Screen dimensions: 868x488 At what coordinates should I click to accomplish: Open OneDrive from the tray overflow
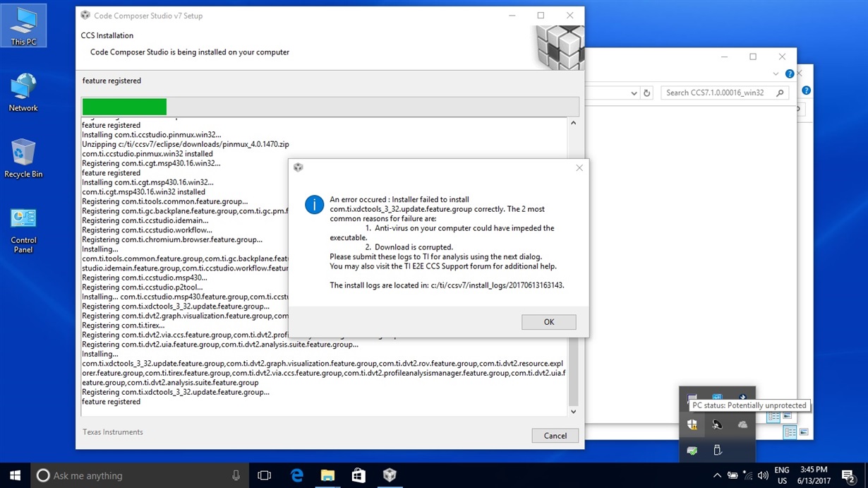[x=743, y=424]
